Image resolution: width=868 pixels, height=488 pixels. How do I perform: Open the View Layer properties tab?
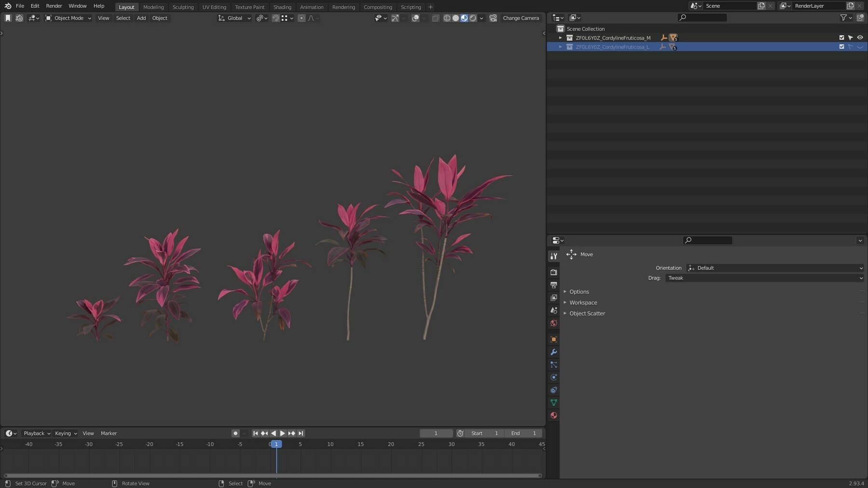554,298
